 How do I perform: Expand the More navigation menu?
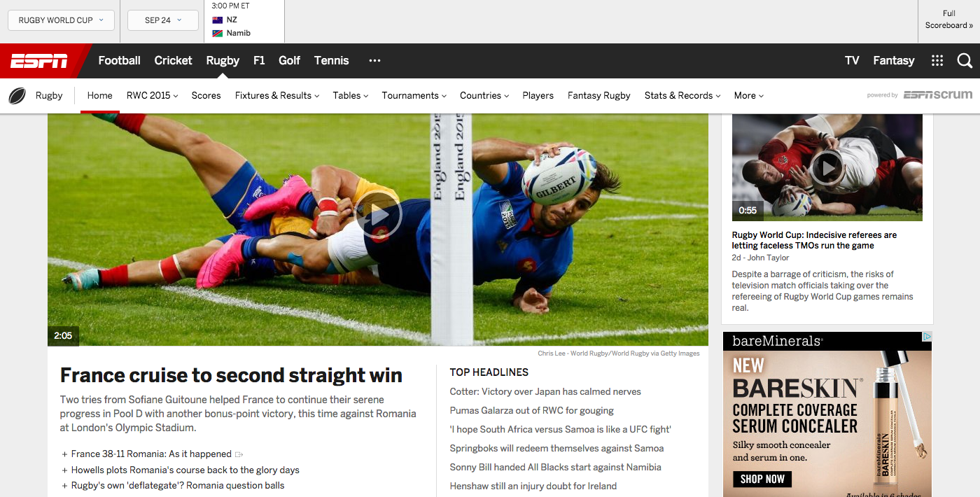coord(748,96)
